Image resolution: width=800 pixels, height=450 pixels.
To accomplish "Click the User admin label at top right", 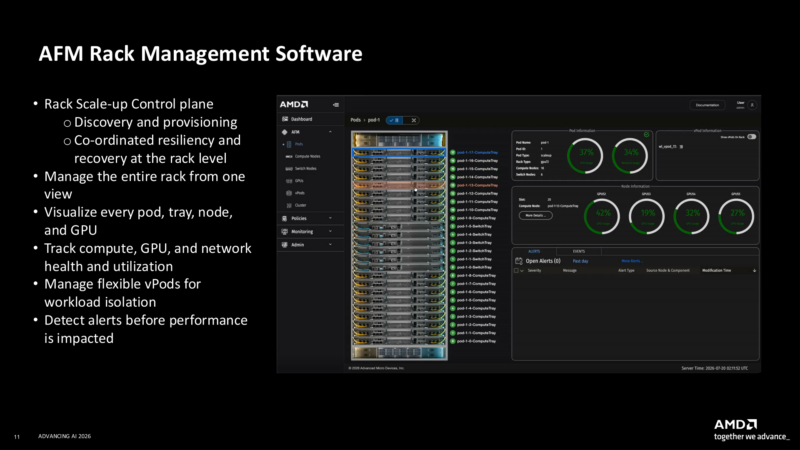I will [740, 105].
